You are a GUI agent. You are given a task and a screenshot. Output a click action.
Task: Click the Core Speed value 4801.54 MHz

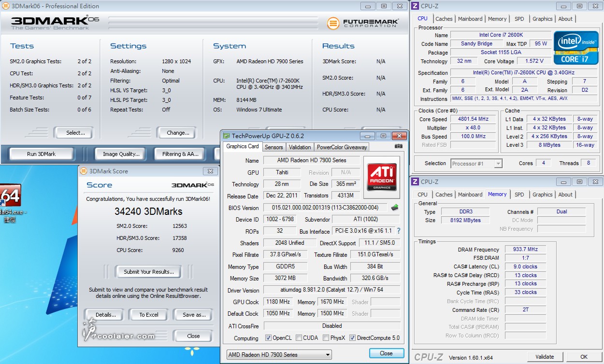[x=474, y=119]
